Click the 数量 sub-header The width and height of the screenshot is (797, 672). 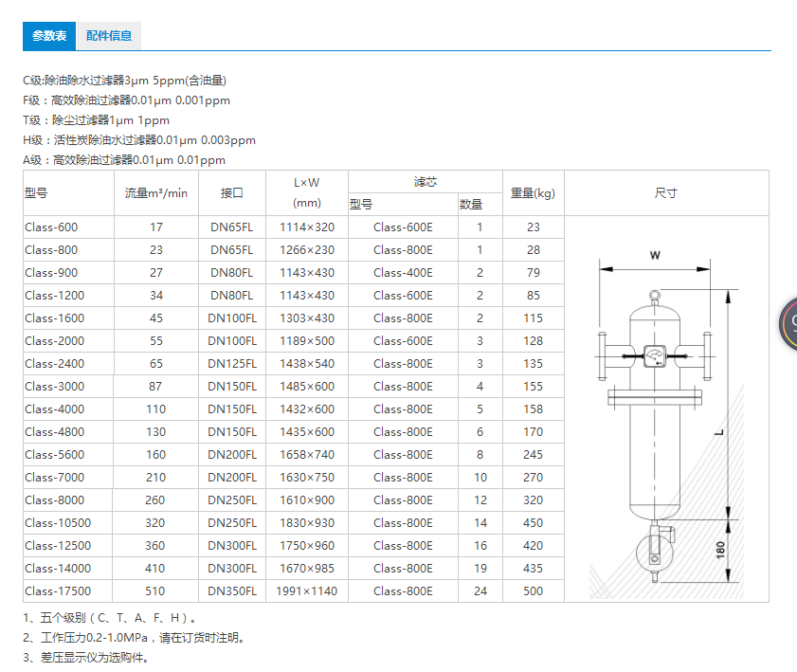tap(480, 205)
